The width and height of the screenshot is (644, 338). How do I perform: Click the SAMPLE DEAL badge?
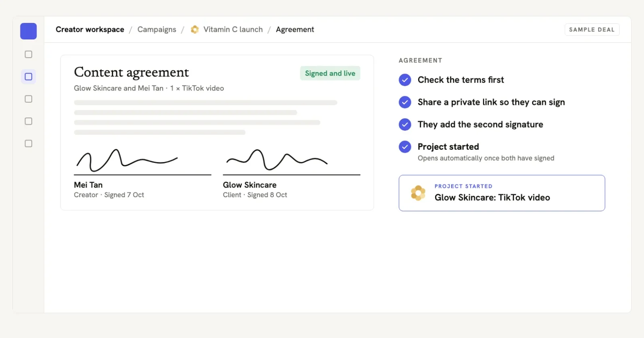(x=592, y=29)
